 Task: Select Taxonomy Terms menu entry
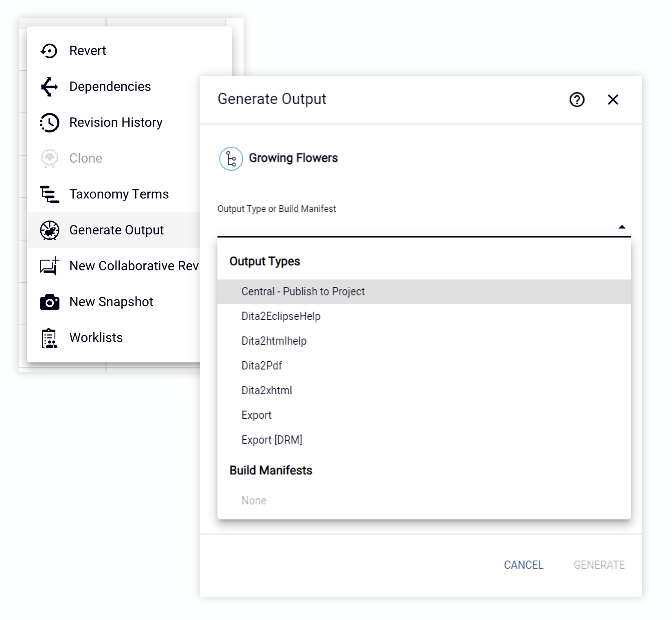(x=113, y=194)
